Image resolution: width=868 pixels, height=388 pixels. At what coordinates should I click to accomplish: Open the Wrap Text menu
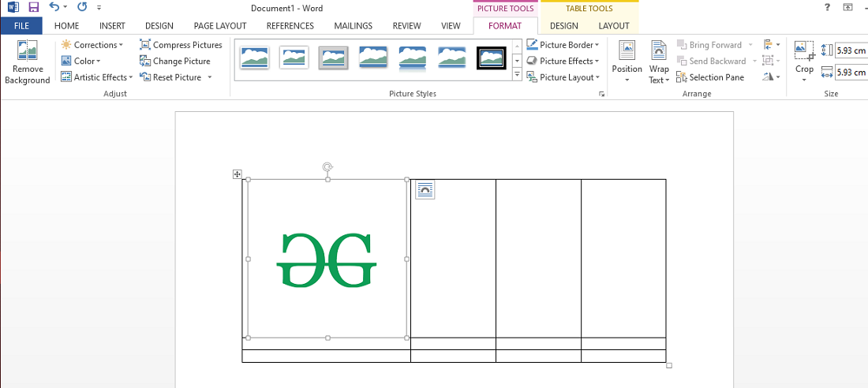click(659, 62)
